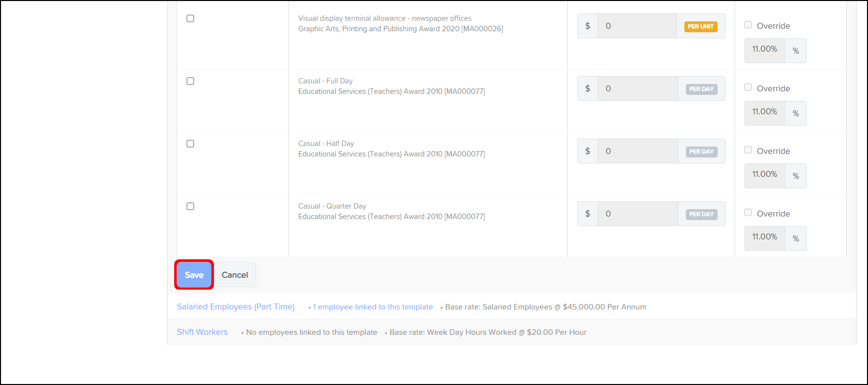The image size is (868, 385).
Task: Select the Visual display terminal allowance checkbox
Action: (x=190, y=18)
